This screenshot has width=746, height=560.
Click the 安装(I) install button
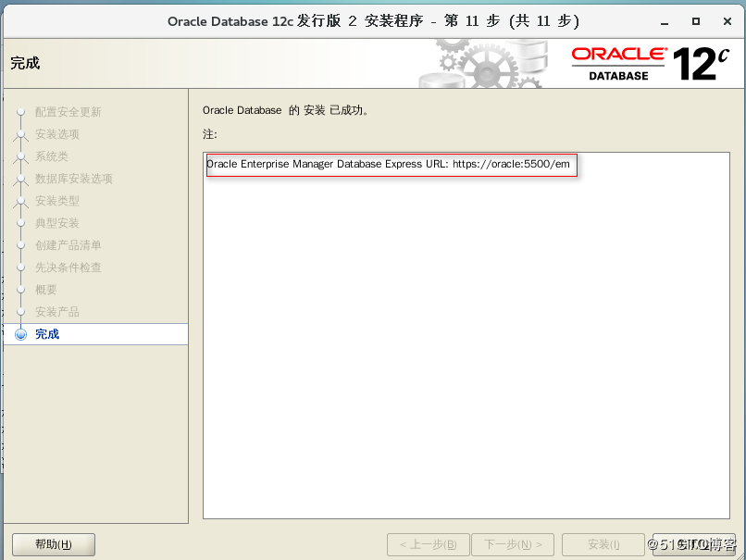603,544
